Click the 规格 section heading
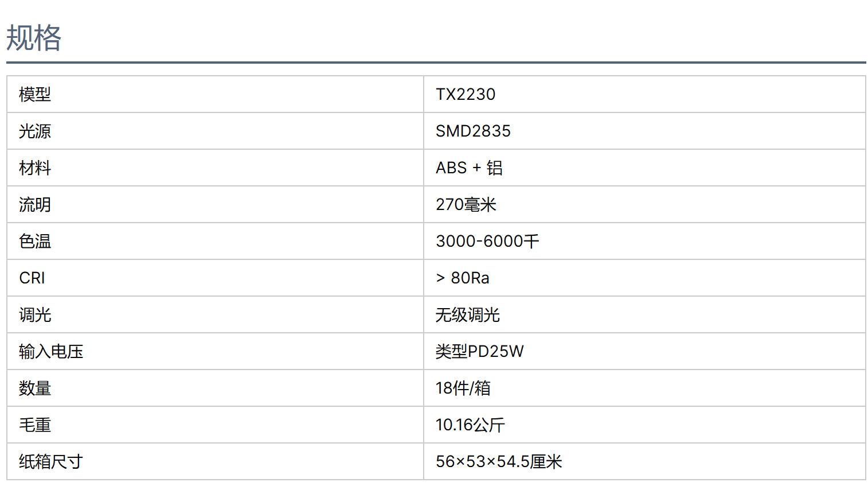Viewport: 868px width, 490px height. 34,38
